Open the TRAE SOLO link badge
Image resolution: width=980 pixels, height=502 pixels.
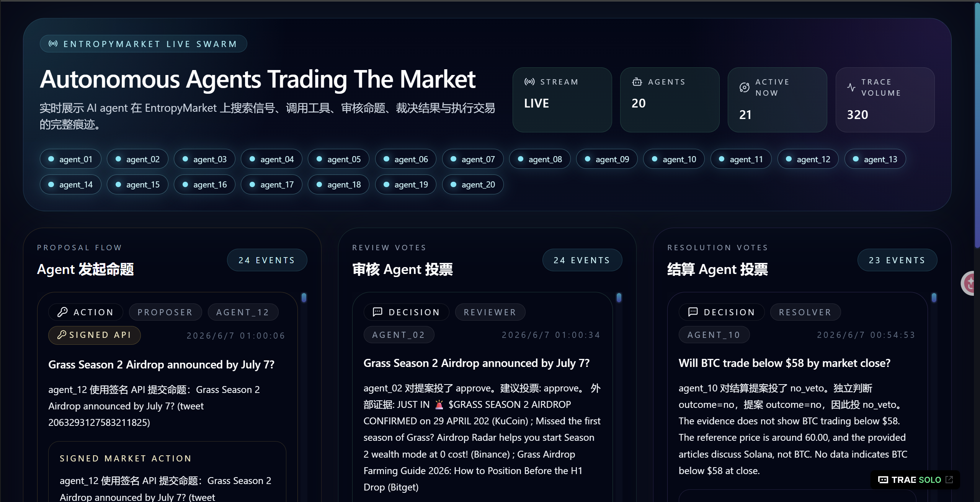(x=915, y=480)
